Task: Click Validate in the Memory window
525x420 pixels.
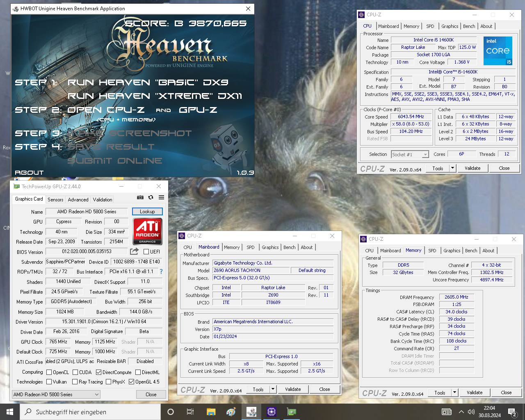Action: tap(475, 393)
